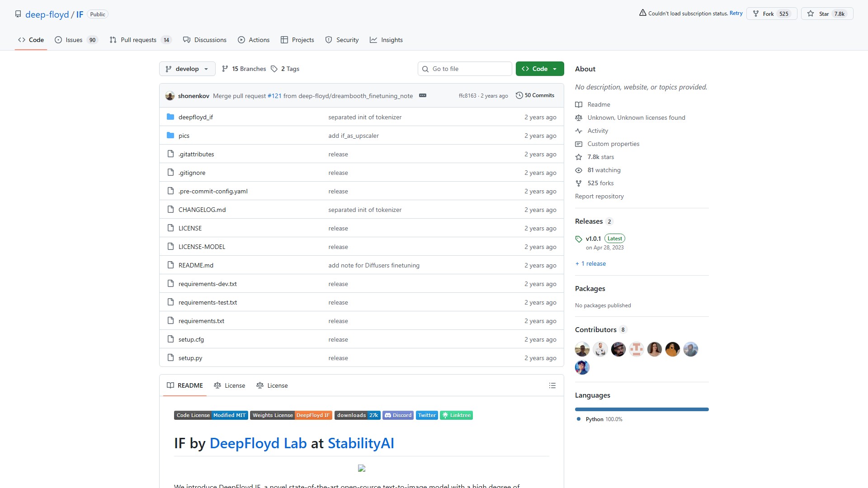
Task: Open the first contributor avatar
Action: [582, 349]
